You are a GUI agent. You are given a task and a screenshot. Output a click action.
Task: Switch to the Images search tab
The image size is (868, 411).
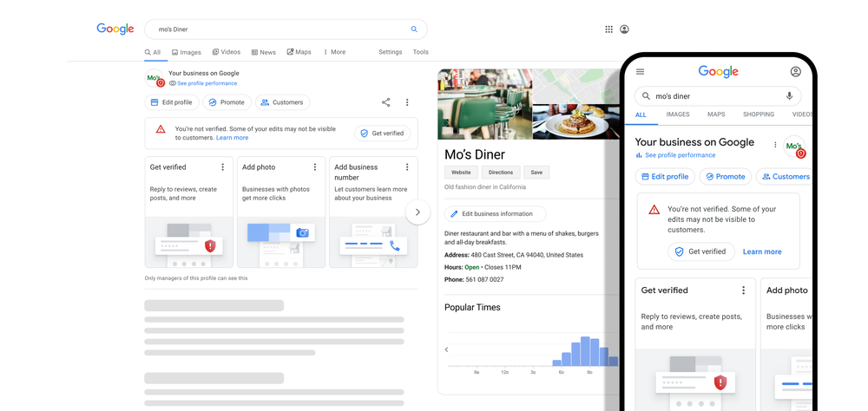(186, 52)
